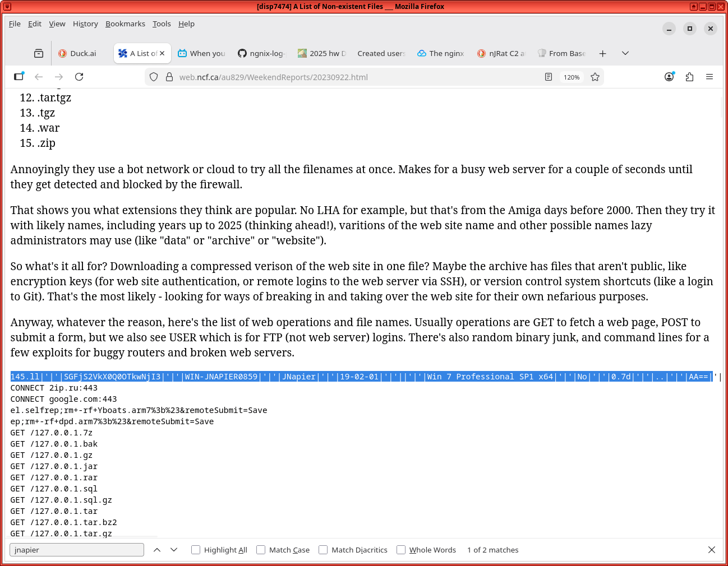Screen dimensions: 728x566
Task: Click the 'GET /127.0.0.1.tar.bz2' line
Action: point(63,522)
